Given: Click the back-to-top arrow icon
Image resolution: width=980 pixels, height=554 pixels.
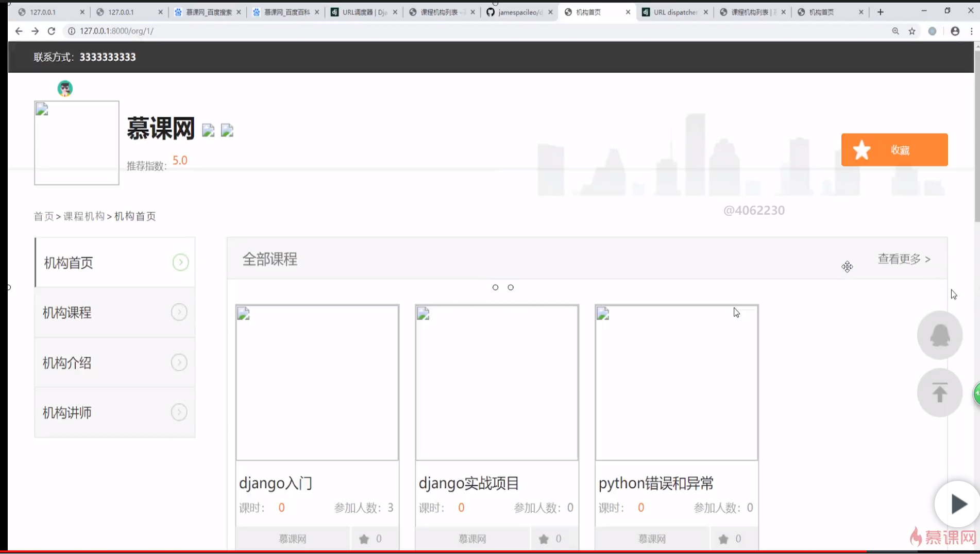Looking at the screenshot, I should pos(939,392).
